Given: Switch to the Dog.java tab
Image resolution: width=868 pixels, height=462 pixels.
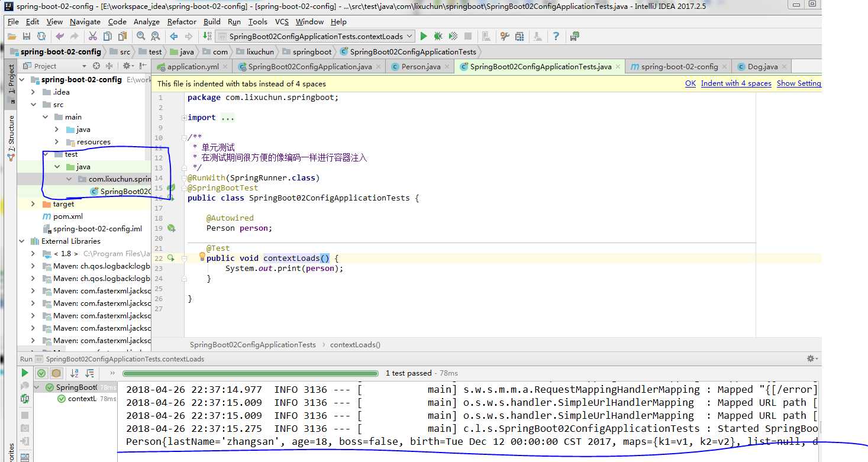Looking at the screenshot, I should [x=762, y=67].
